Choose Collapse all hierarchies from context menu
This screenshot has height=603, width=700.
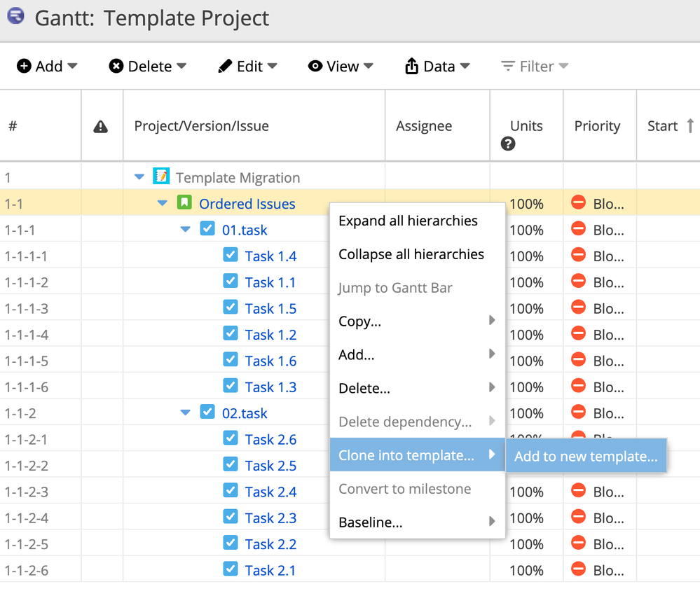pyautogui.click(x=418, y=254)
